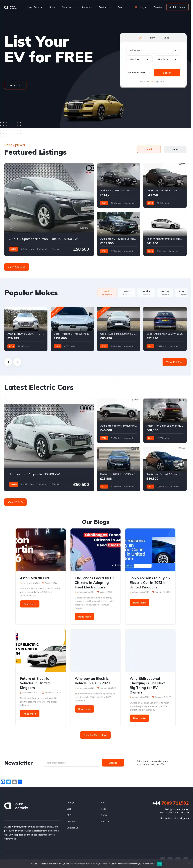Image resolution: width=193 pixels, height=868 pixels.
Task: Expand the All Makes dropdown
Action: 153,50
